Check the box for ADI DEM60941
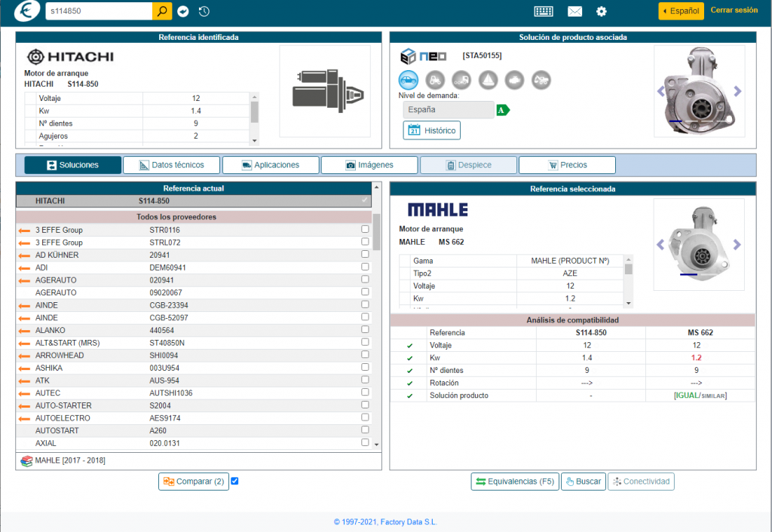772x532 pixels. click(365, 267)
